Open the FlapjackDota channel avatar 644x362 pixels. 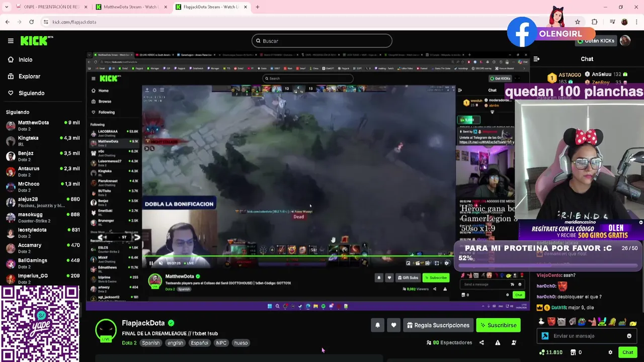106,330
